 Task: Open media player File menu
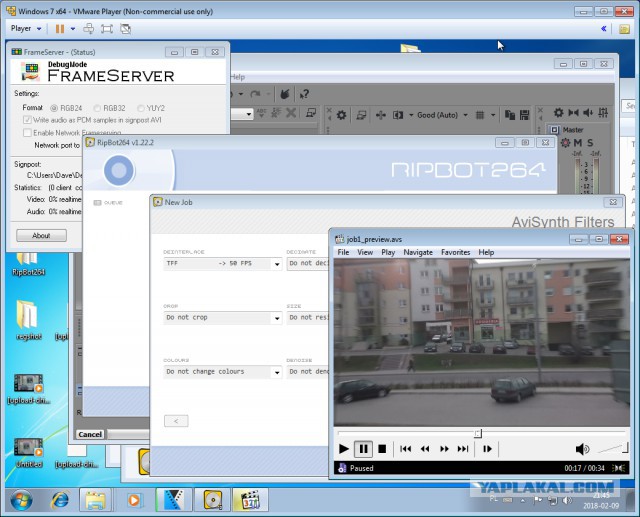click(343, 252)
